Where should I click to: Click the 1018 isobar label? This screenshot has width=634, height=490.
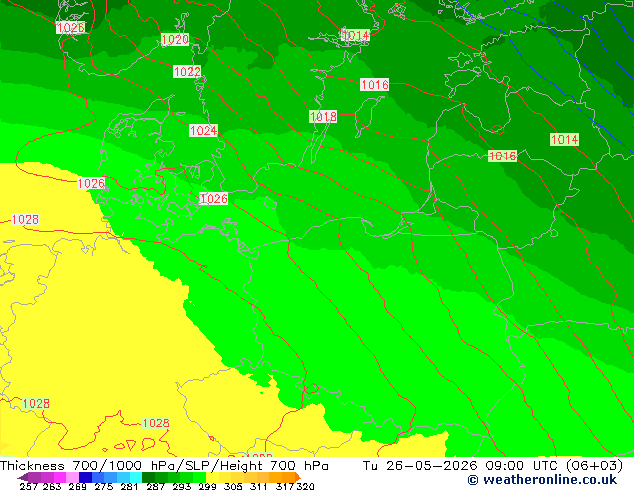(x=323, y=116)
